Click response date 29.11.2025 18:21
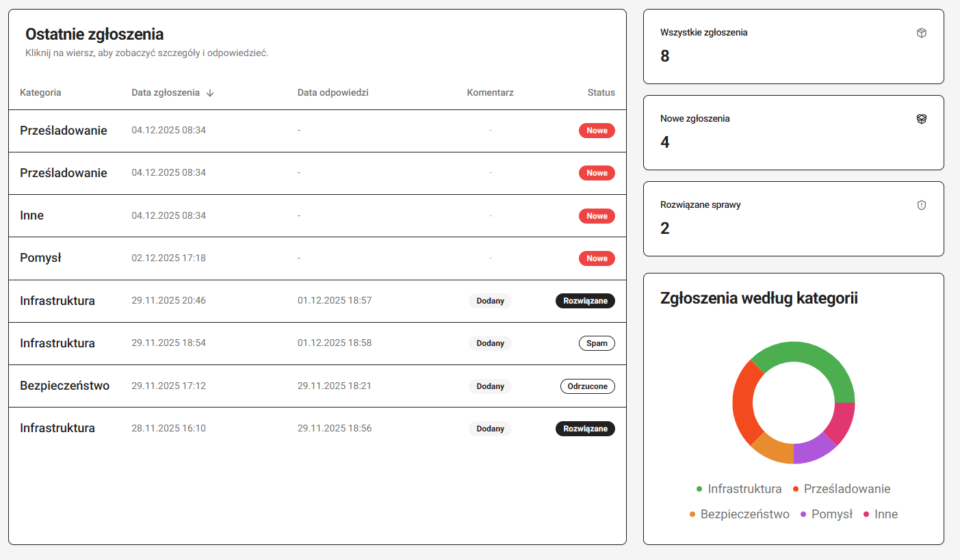Viewport: 960px width, 560px height. 335,386
